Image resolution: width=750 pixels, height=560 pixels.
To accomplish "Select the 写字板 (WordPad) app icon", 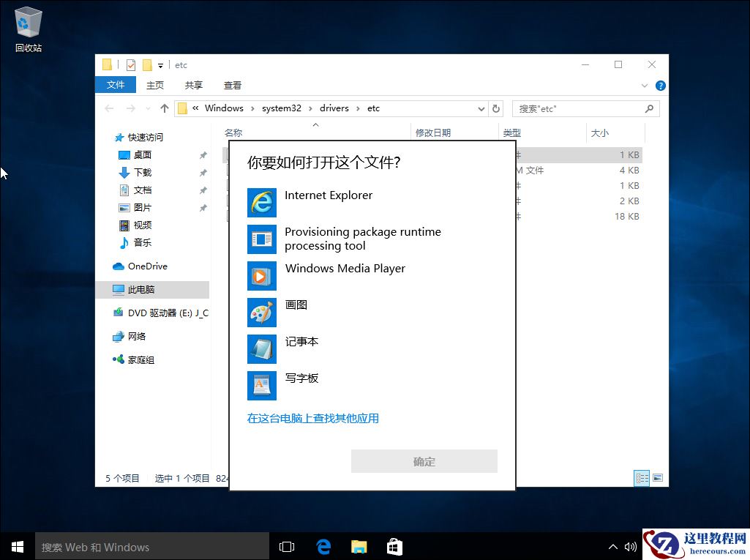I will pos(261,386).
